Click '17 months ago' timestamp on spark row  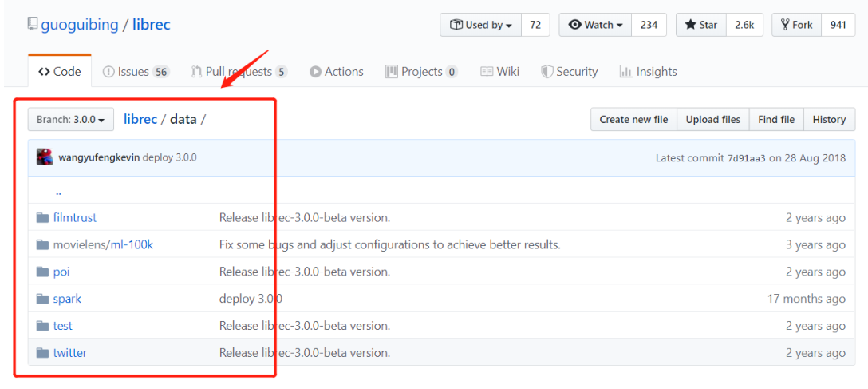[807, 300]
